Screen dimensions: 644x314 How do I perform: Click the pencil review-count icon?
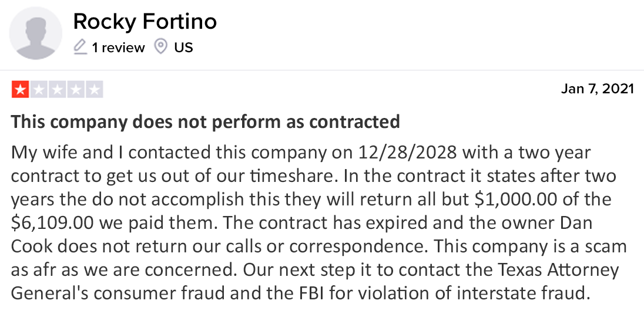[x=80, y=47]
